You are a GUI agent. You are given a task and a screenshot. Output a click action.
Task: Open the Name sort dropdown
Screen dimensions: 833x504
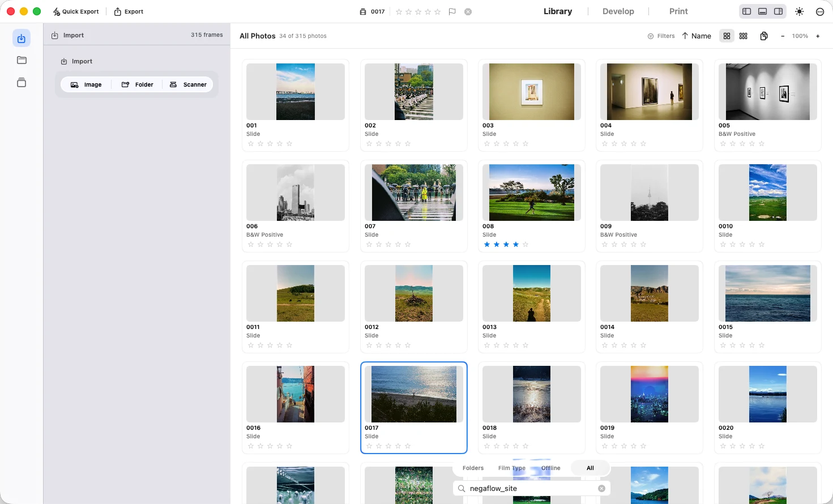697,36
